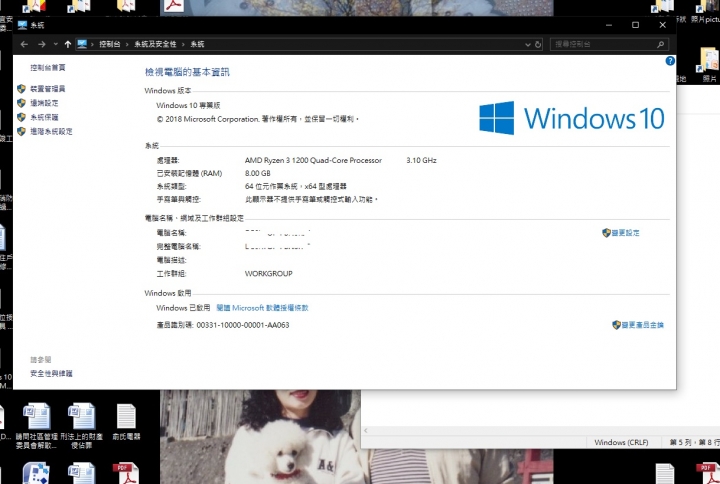Click Notepad's horizontal scrollbar left arrow

(366, 430)
